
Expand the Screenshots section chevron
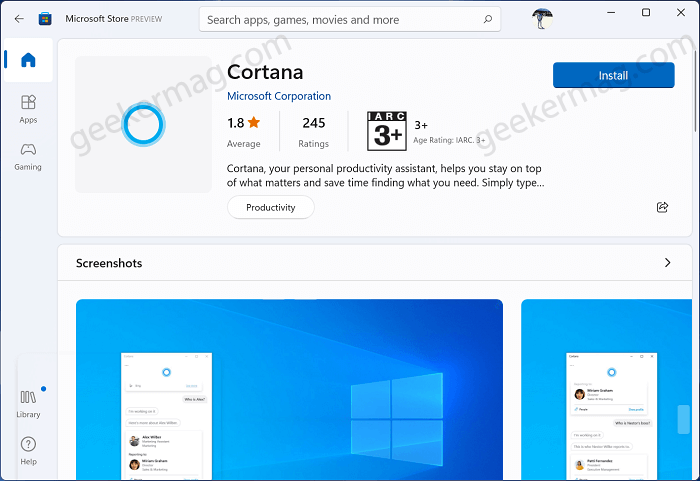click(667, 263)
